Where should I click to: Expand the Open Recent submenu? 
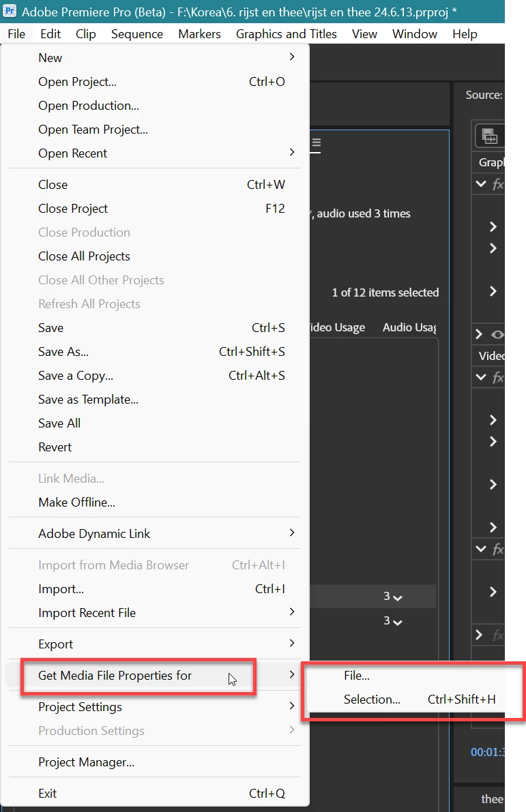pyautogui.click(x=155, y=153)
